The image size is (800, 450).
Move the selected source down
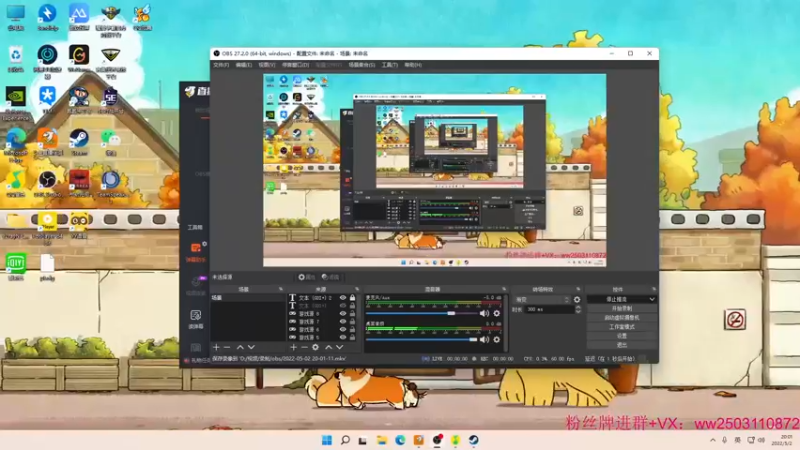point(339,347)
